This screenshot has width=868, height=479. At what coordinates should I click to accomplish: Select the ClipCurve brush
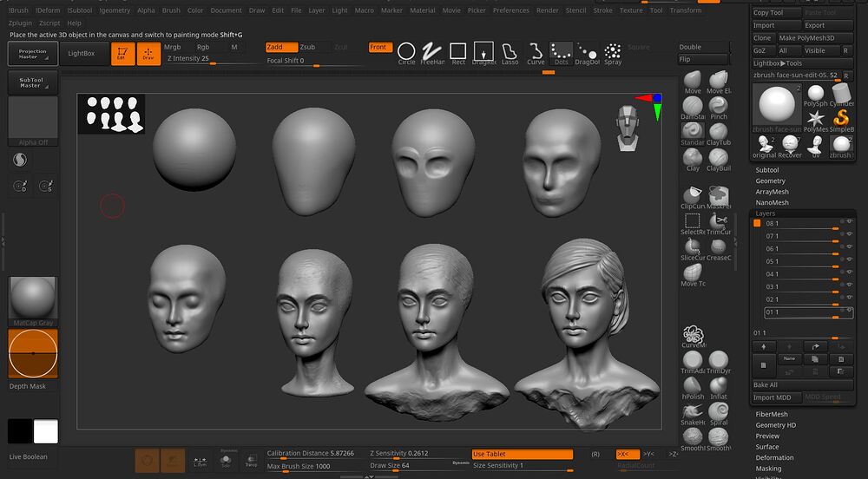point(693,198)
